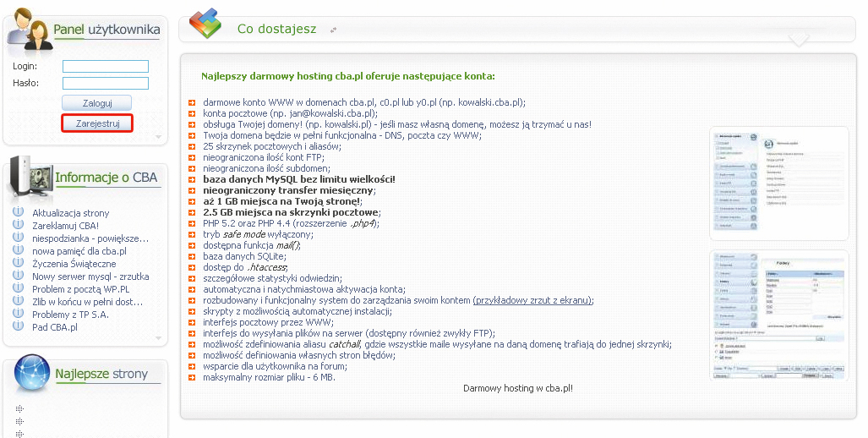
Task: Focus the Login input field
Action: click(x=106, y=66)
